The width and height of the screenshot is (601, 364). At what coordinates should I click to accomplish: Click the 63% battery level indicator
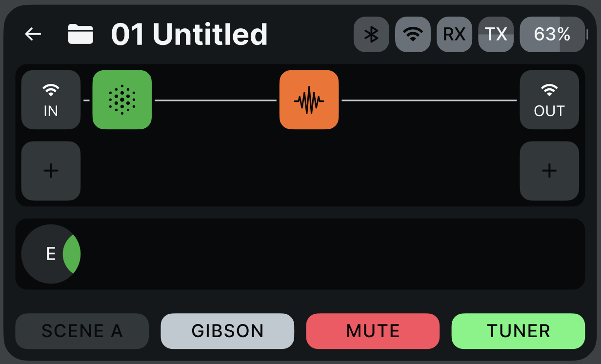[552, 34]
